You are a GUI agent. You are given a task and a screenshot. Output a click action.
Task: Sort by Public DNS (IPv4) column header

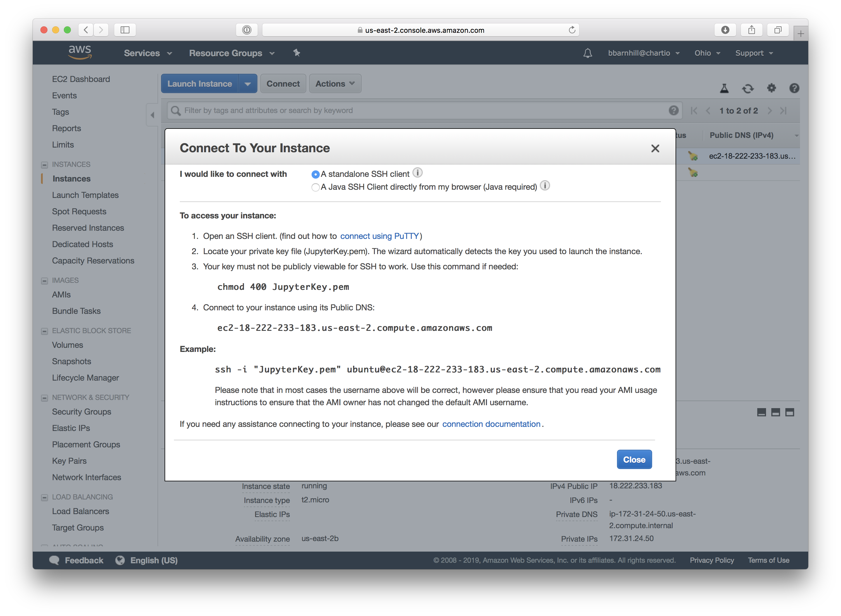[x=741, y=135]
